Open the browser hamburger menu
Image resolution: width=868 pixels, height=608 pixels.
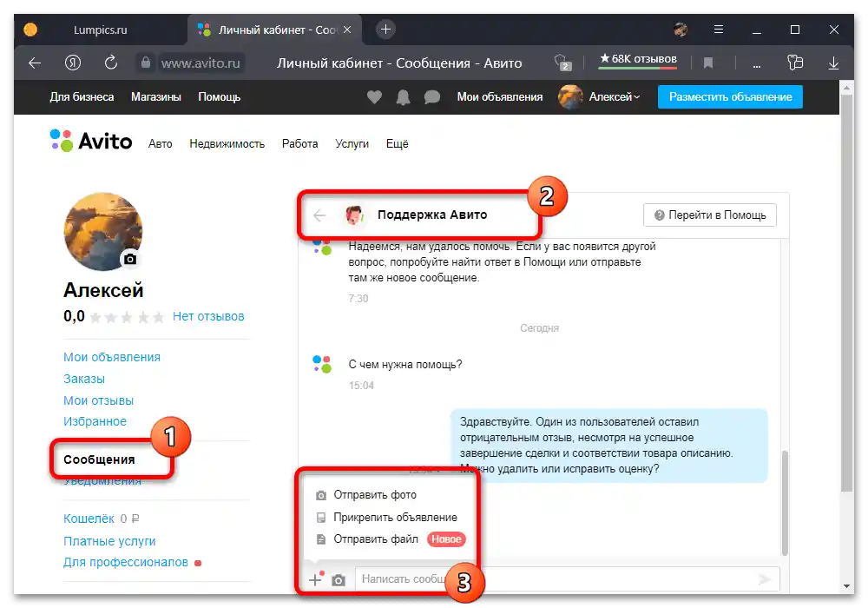point(719,30)
